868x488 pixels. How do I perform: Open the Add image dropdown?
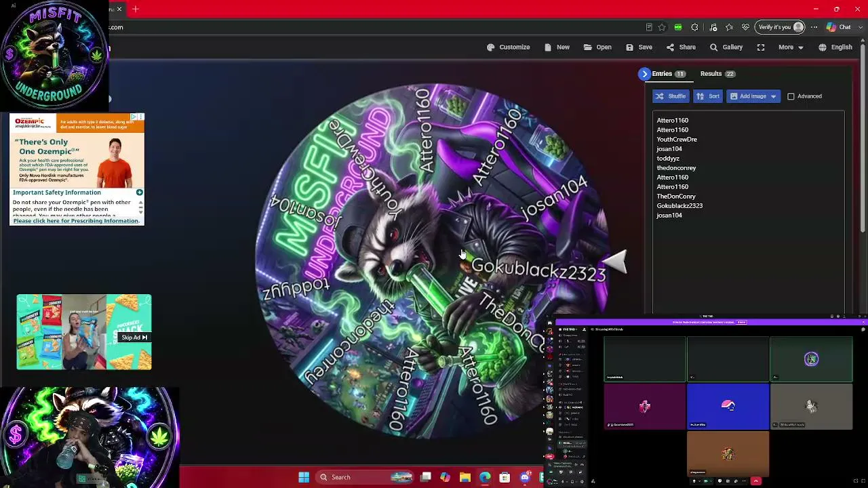click(x=753, y=96)
